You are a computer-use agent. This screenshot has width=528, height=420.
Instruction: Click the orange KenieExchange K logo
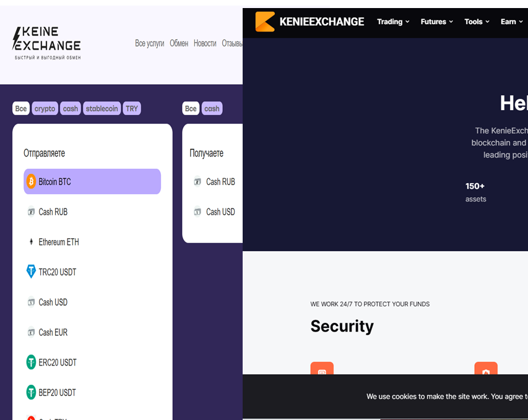265,22
